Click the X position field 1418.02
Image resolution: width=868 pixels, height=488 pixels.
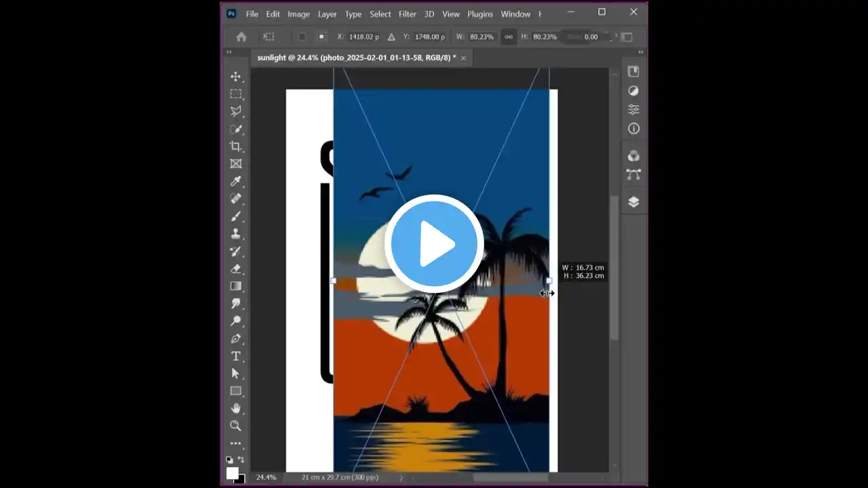click(x=363, y=37)
